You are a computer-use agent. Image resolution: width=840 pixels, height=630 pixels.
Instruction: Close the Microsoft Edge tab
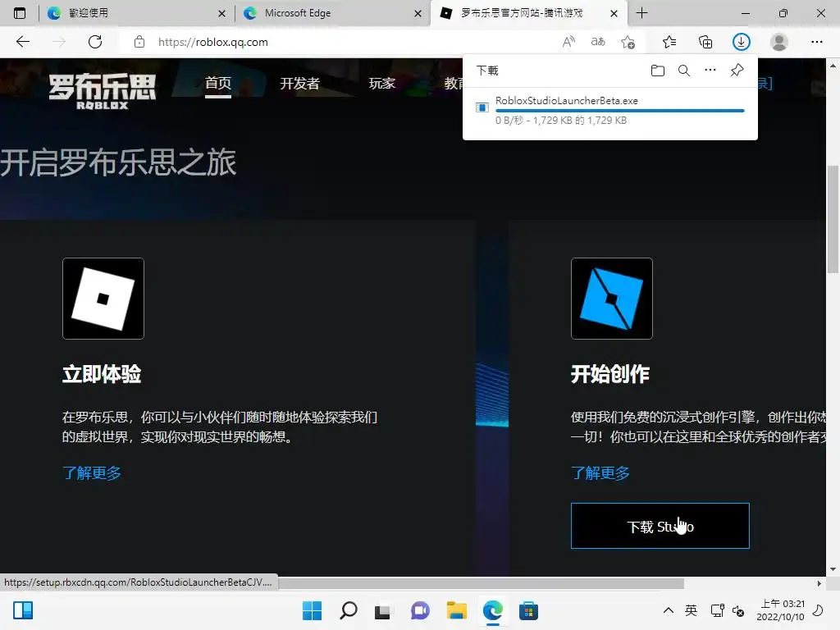coord(418,13)
